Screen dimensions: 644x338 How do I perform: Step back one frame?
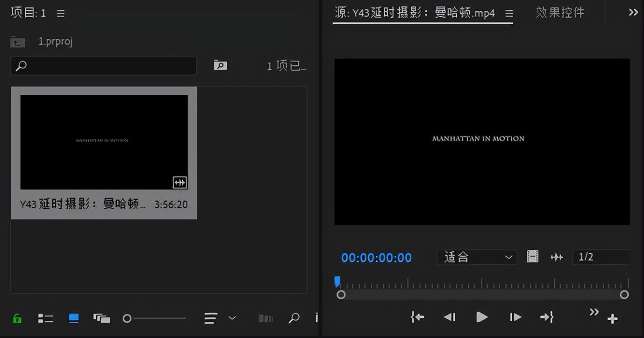pyautogui.click(x=450, y=317)
